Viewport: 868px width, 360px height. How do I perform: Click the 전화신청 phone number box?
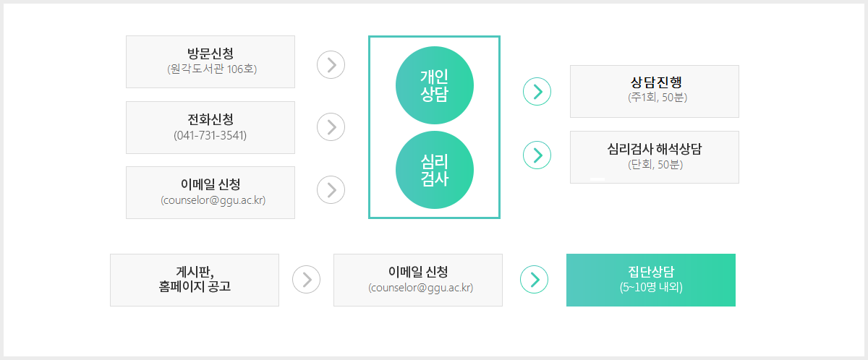[210, 127]
